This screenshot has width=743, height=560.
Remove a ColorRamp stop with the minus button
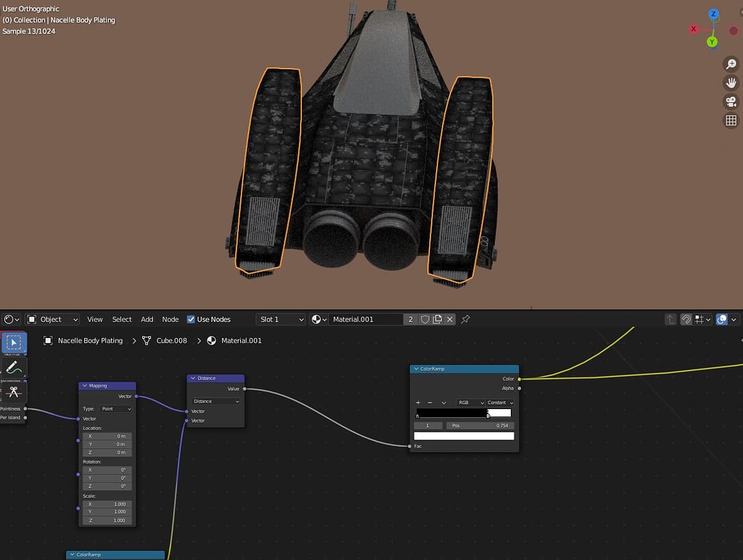point(430,403)
